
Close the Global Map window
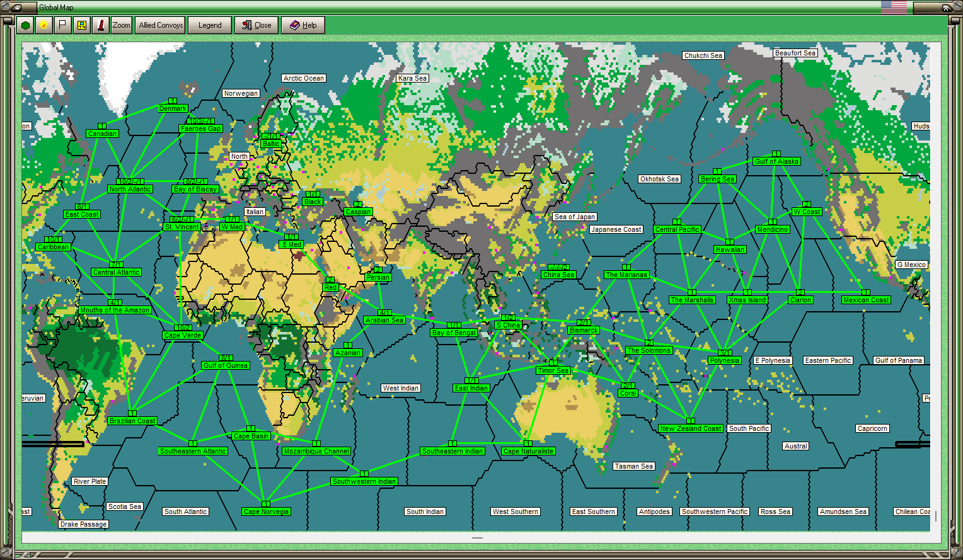click(x=257, y=25)
